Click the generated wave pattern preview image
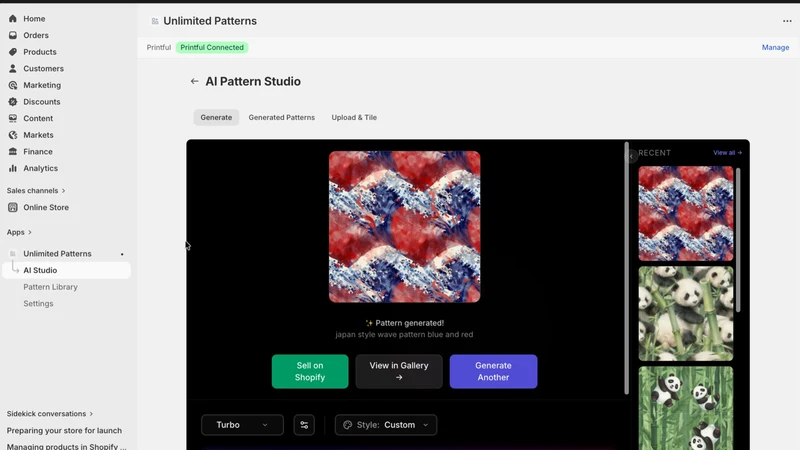Image resolution: width=800 pixels, height=450 pixels. [405, 227]
